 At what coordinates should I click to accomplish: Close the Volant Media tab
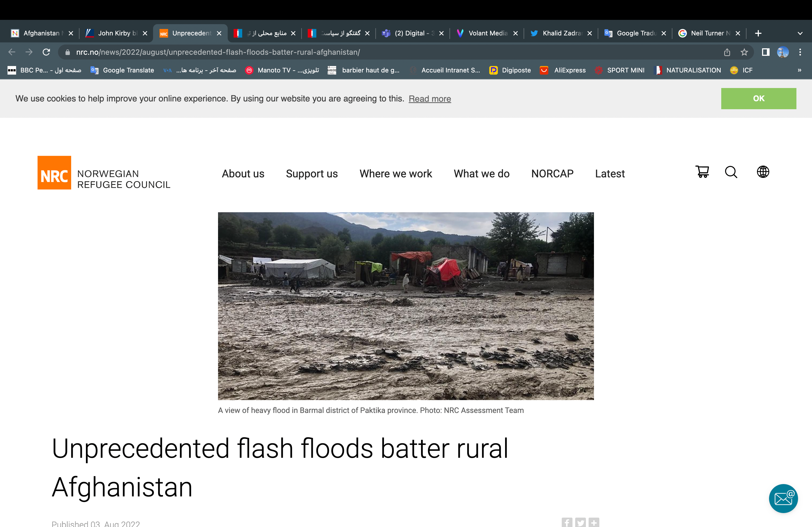click(x=516, y=33)
